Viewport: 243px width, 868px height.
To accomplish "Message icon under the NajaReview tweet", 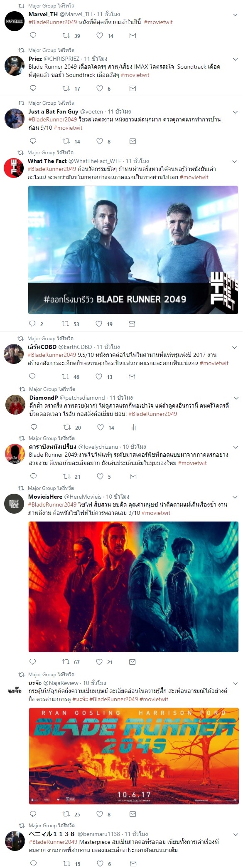I will (133, 814).
